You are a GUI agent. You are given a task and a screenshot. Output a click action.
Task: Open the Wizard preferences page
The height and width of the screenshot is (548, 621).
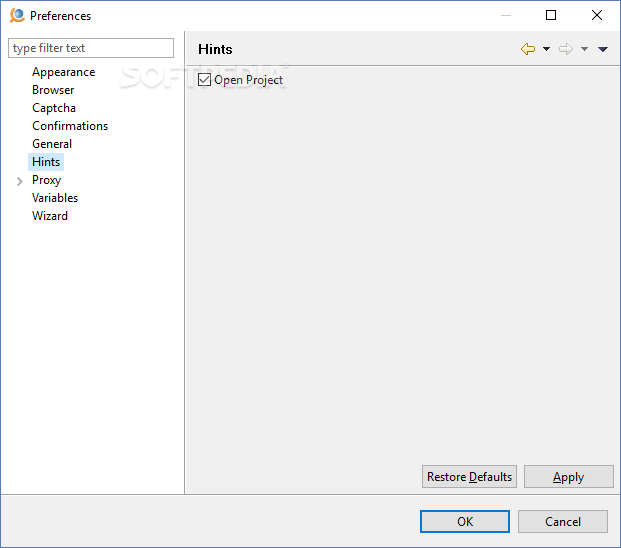click(50, 216)
